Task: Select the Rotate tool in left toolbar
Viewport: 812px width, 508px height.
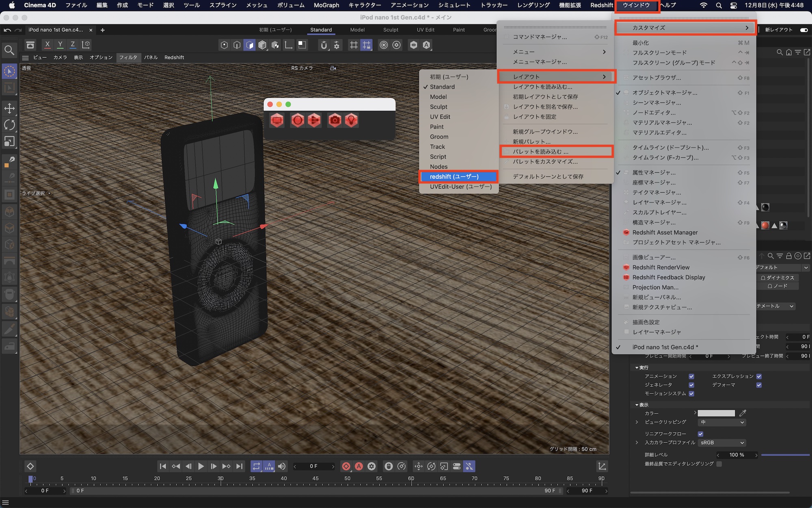Action: (x=9, y=125)
